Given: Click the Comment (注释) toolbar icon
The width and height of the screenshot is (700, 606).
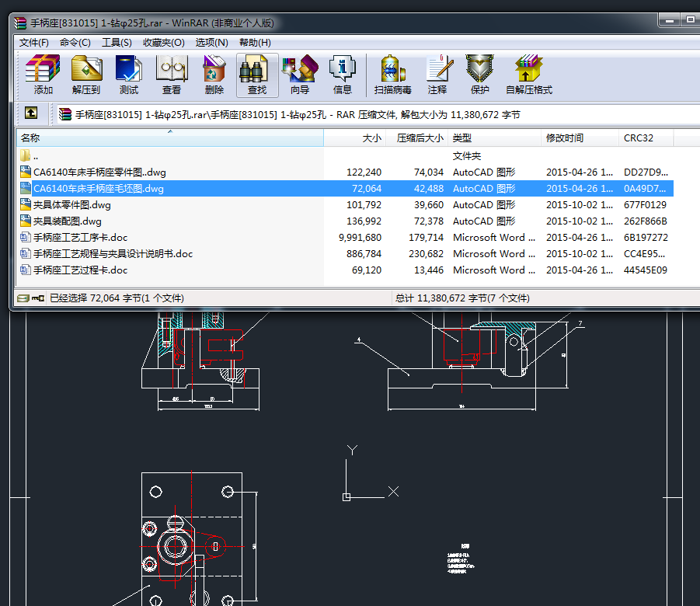Looking at the screenshot, I should coord(437,75).
